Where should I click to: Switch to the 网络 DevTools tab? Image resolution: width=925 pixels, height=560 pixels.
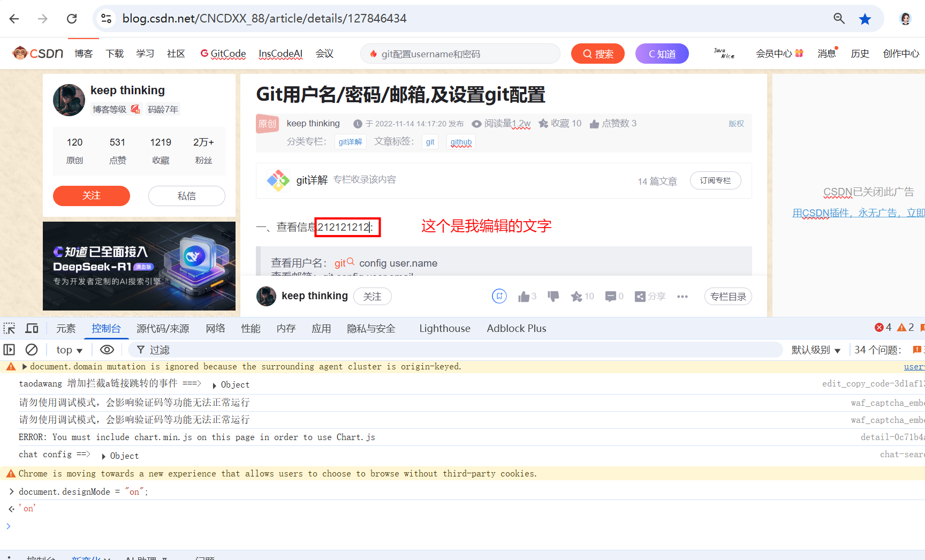(215, 328)
